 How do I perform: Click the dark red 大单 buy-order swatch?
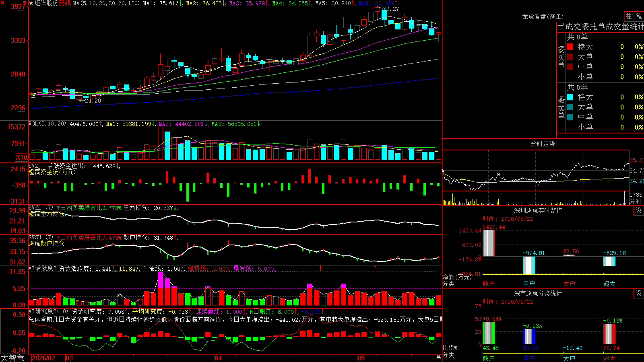pos(570,57)
